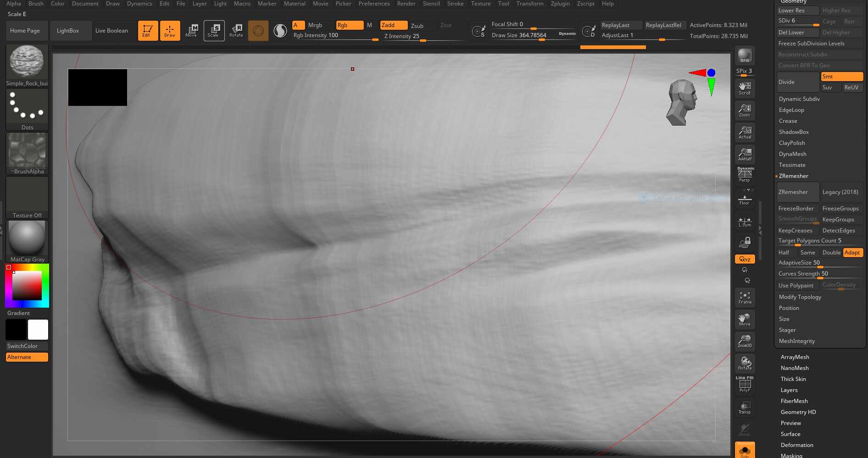
Task: Click the Frame icon to frame the mesh
Action: pos(745,297)
